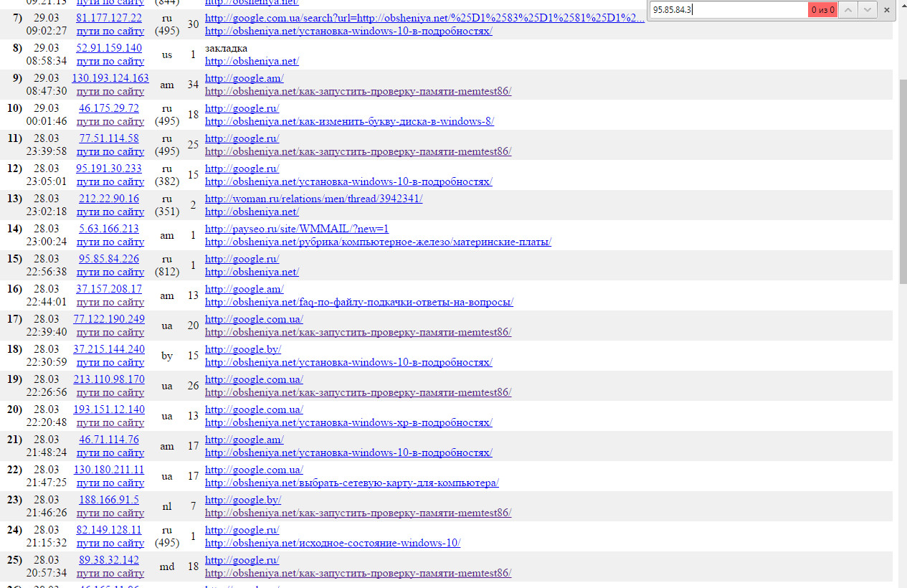Open IP link 95.191.30.233
Screen dimensions: 907x588
tap(109, 169)
